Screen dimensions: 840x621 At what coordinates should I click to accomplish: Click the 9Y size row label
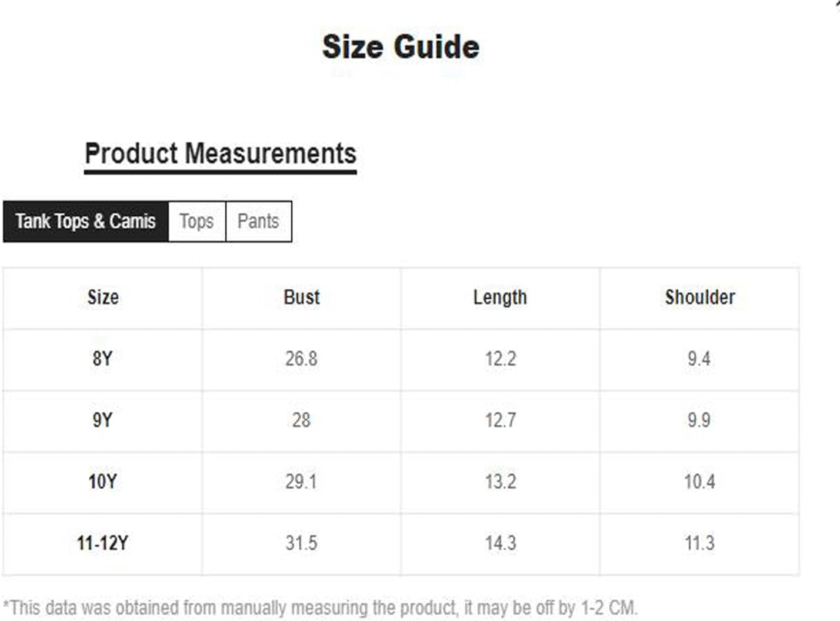[x=102, y=420]
